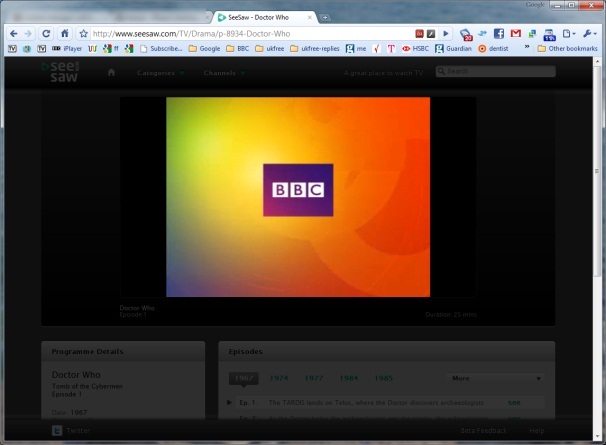Viewport: 606px width, 445px height.
Task: Open the BBC bookmarks folder
Action: [x=238, y=49]
